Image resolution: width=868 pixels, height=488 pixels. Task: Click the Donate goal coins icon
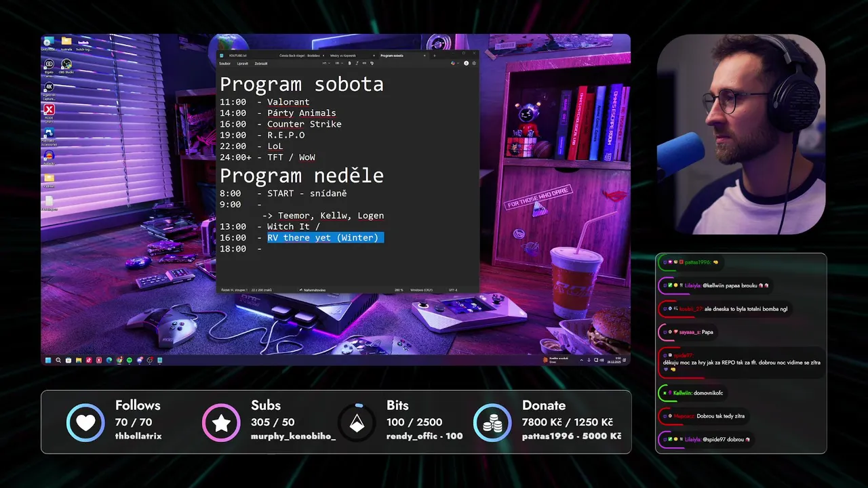[492, 422]
